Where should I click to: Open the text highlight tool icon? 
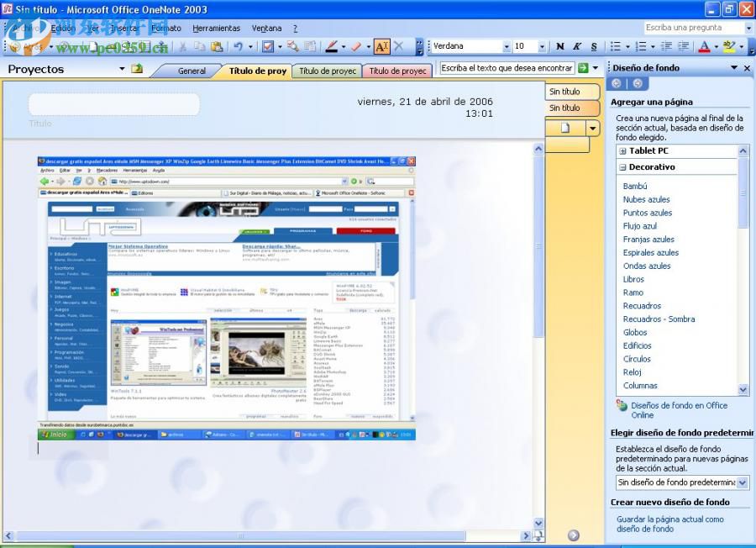727,46
